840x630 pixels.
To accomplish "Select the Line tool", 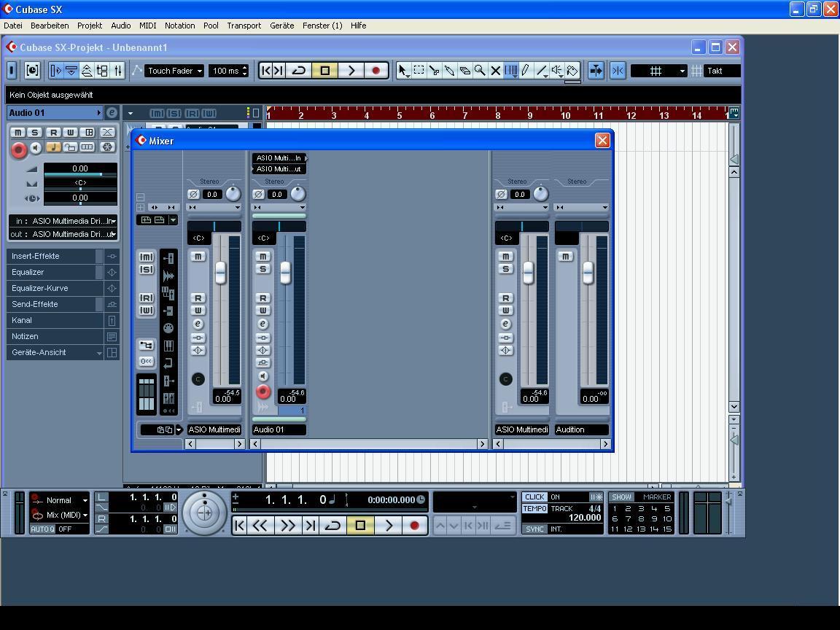I will click(542, 70).
